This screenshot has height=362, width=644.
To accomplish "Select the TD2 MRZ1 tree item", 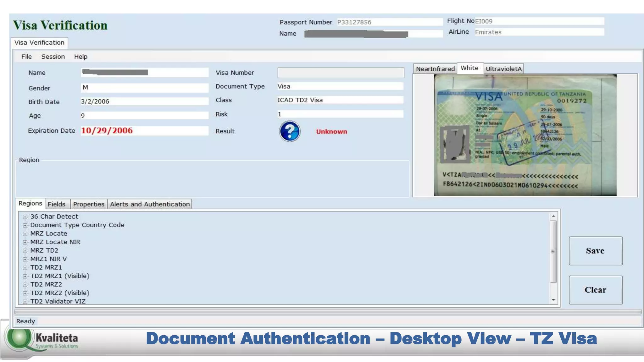I will 46,267.
